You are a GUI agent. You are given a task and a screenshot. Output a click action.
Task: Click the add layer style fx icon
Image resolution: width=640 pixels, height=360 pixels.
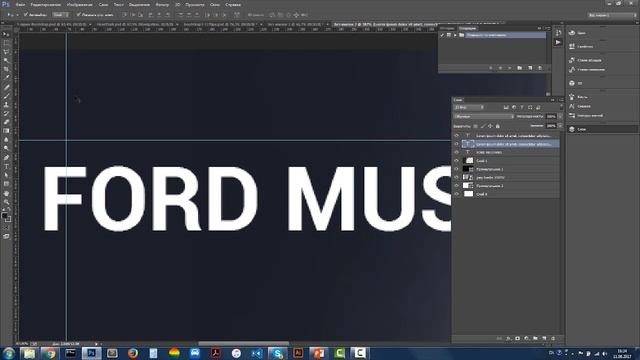[x=509, y=338]
